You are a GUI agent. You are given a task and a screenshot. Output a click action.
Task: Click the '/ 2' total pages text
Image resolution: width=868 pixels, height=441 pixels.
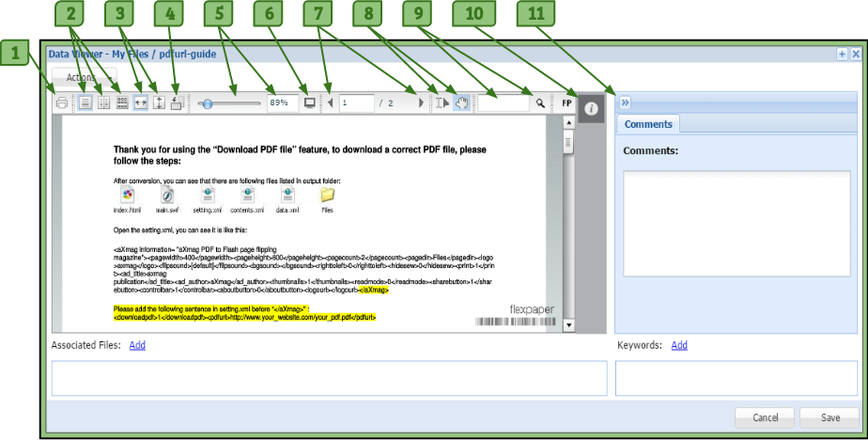pos(386,103)
